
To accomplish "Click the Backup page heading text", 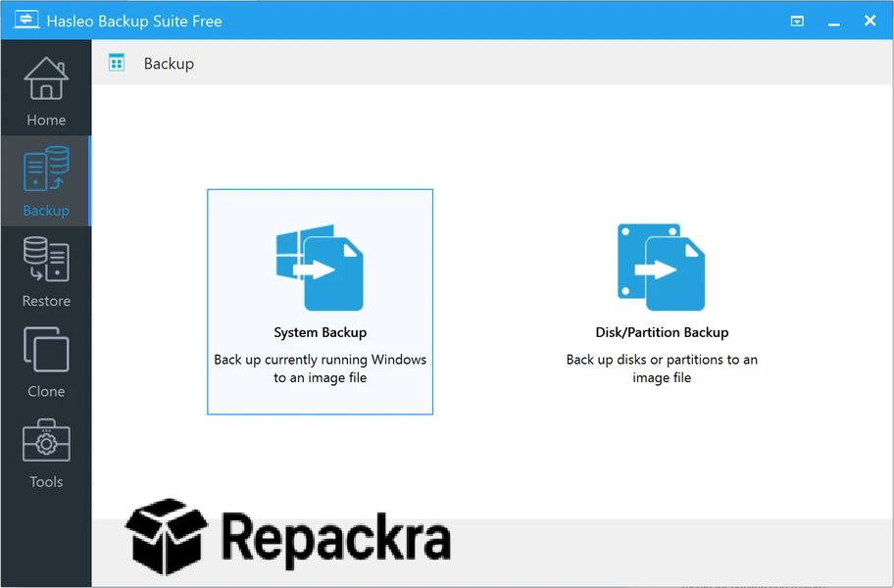I will [169, 64].
